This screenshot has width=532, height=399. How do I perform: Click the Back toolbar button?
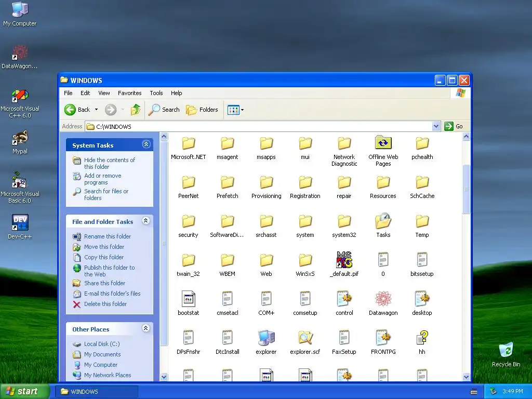(78, 110)
